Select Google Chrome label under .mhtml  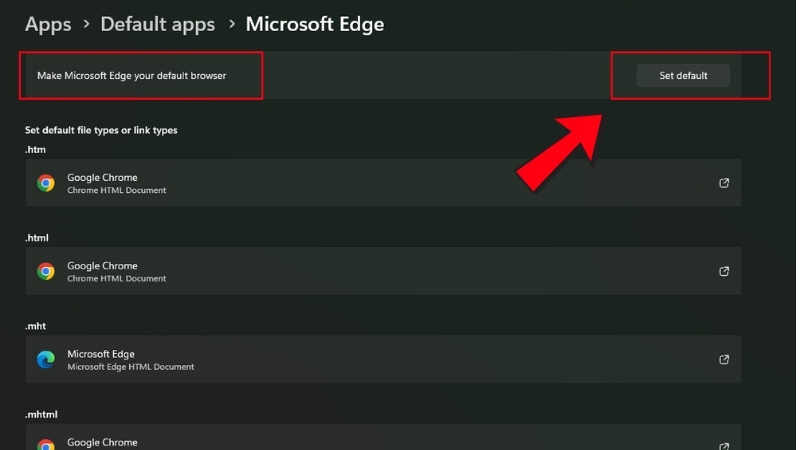[x=102, y=442]
